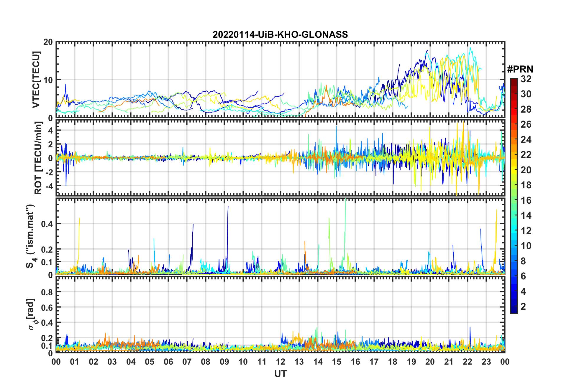Select the VTEC[TECU] y-axis label
This screenshot has width=561, height=392.
pyautogui.click(x=36, y=80)
